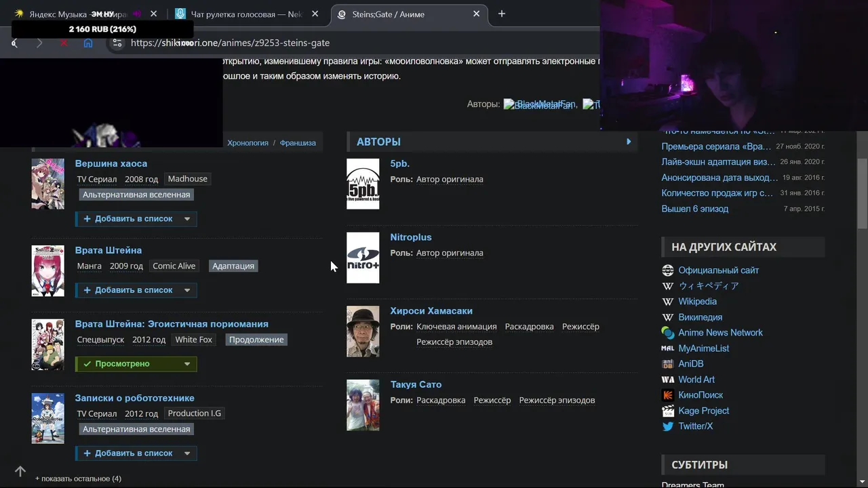Open Врата Штейна: Эгоистичная пориомания link
Viewport: 868px width, 488px height.
click(x=172, y=324)
